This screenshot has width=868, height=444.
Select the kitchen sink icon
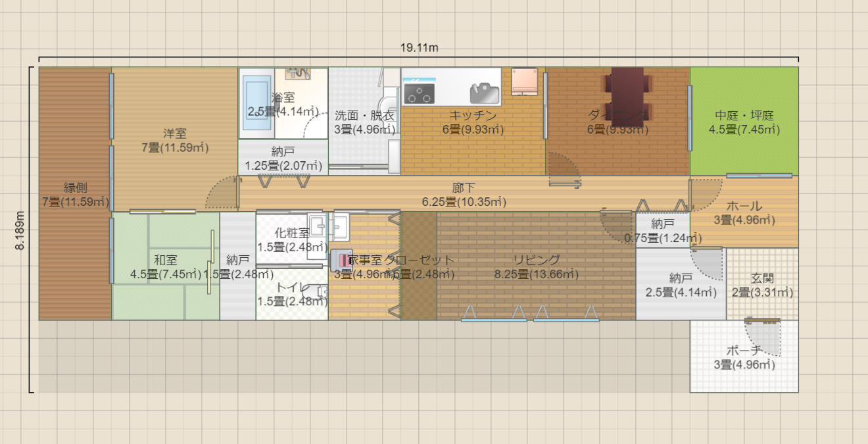484,93
